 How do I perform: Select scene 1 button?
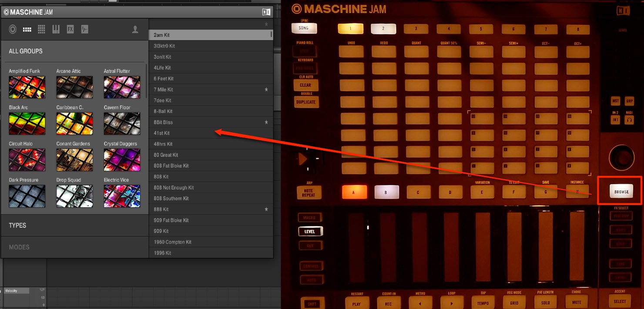(350, 29)
